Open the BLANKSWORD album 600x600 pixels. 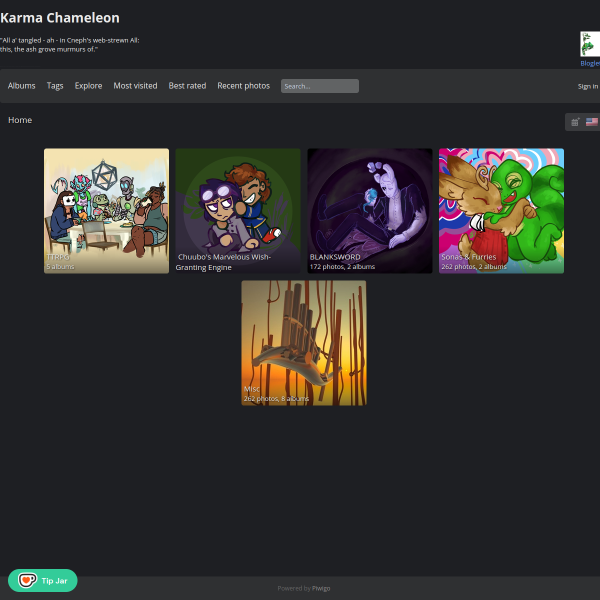click(370, 211)
